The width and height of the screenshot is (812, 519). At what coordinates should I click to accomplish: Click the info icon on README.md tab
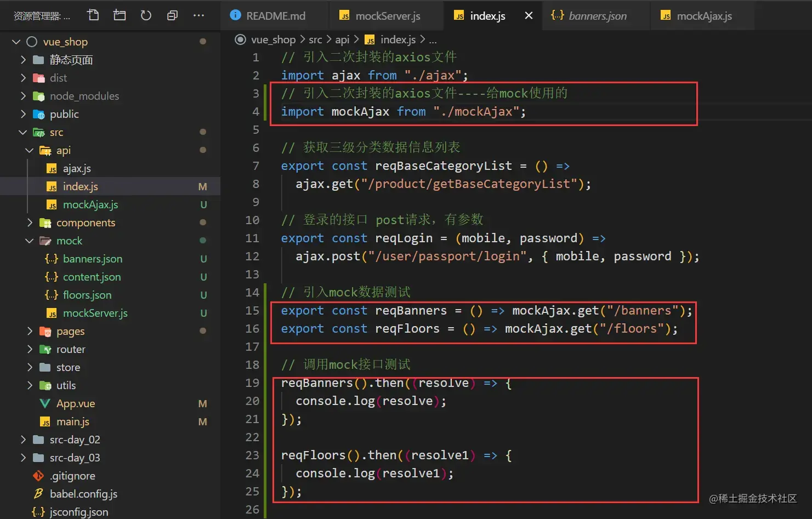coord(235,15)
